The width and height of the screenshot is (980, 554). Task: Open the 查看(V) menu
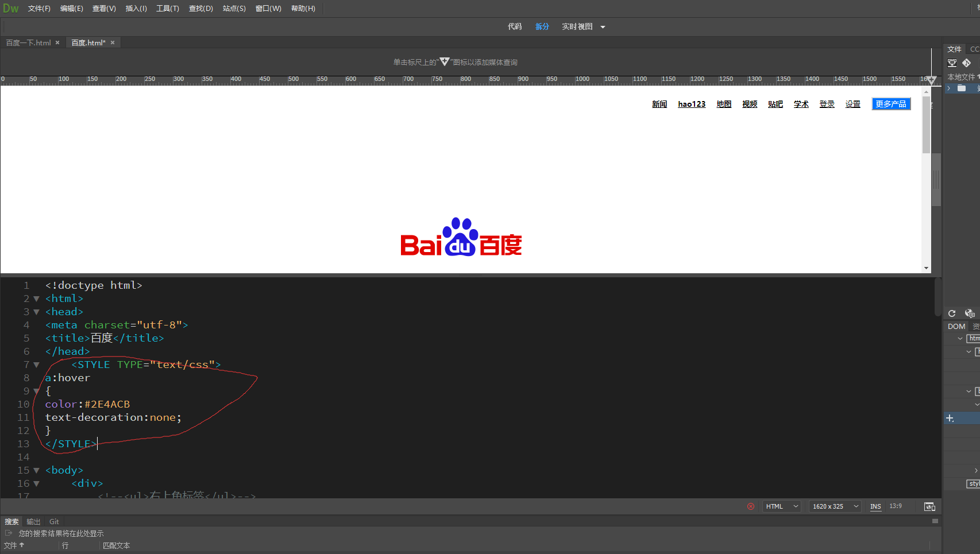104,9
